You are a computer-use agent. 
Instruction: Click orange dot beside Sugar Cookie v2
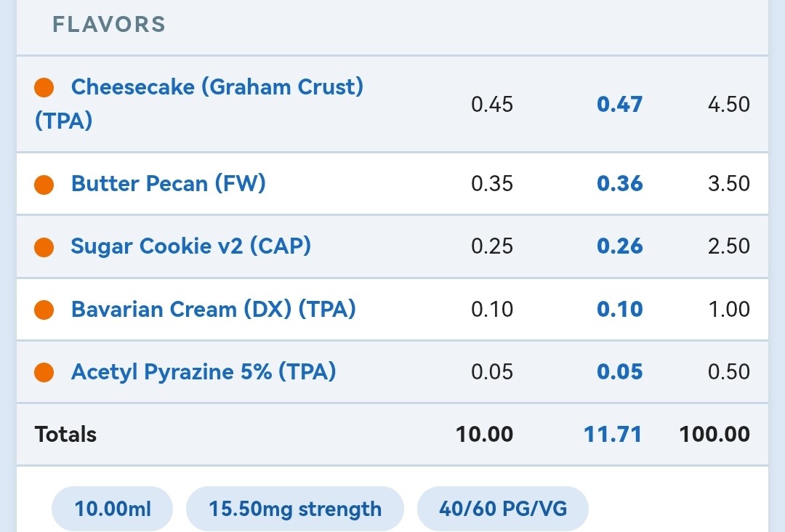pyautogui.click(x=44, y=247)
